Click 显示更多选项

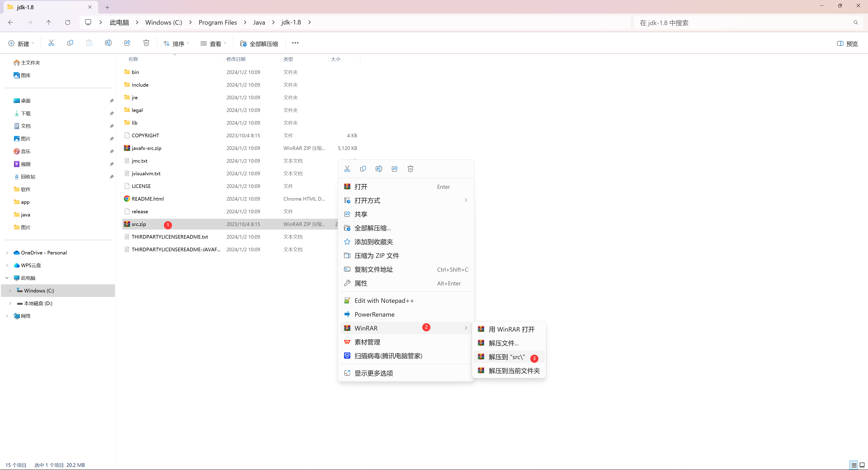[x=406, y=373]
